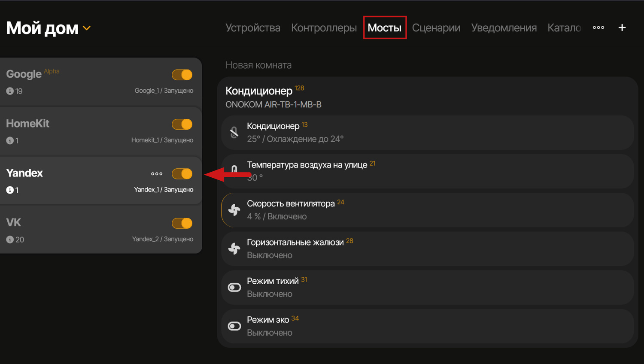Click the air conditioner device icon
Viewport: 644px width, 364px height.
pos(234,132)
